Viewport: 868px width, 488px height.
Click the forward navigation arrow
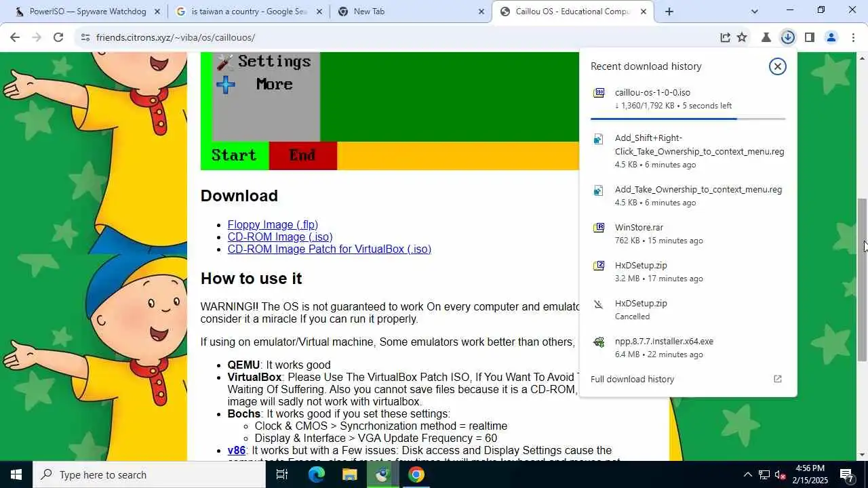pyautogui.click(x=37, y=37)
